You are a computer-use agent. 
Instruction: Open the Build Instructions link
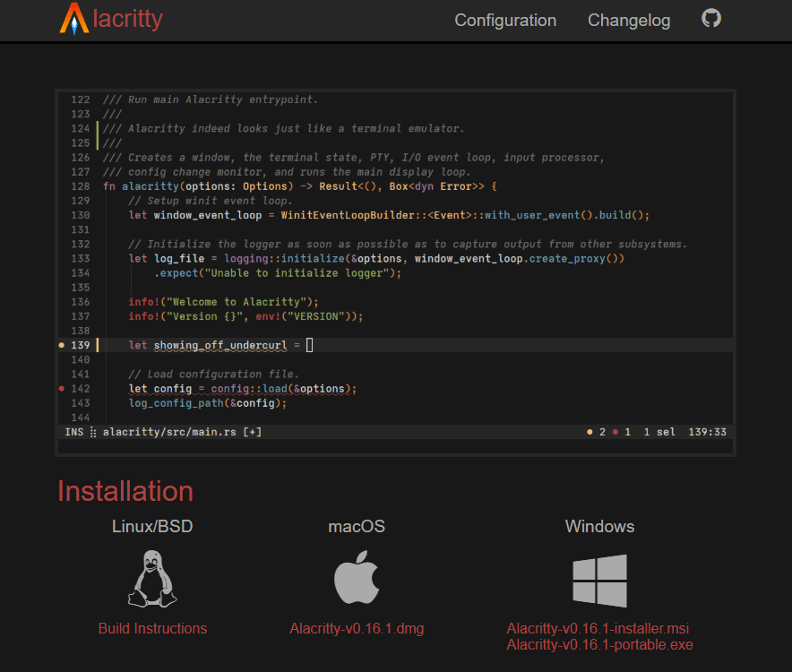(x=152, y=628)
